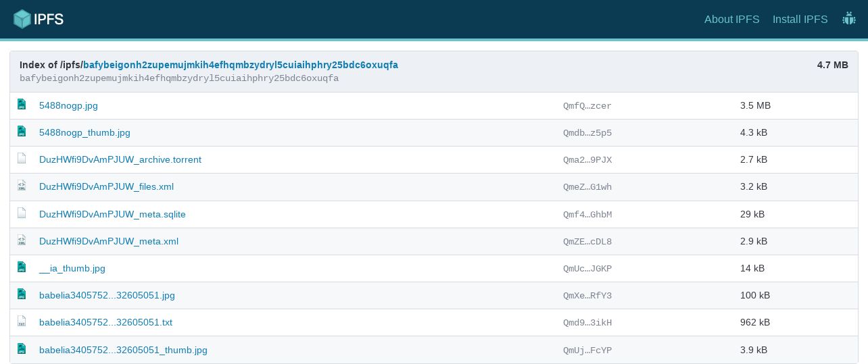
Task: Click the TXT icon for babelia3405752…32605051.txt
Action: [22, 321]
